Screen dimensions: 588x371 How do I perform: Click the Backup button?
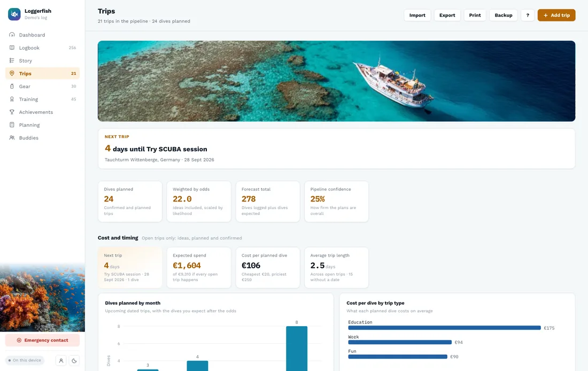tap(503, 15)
